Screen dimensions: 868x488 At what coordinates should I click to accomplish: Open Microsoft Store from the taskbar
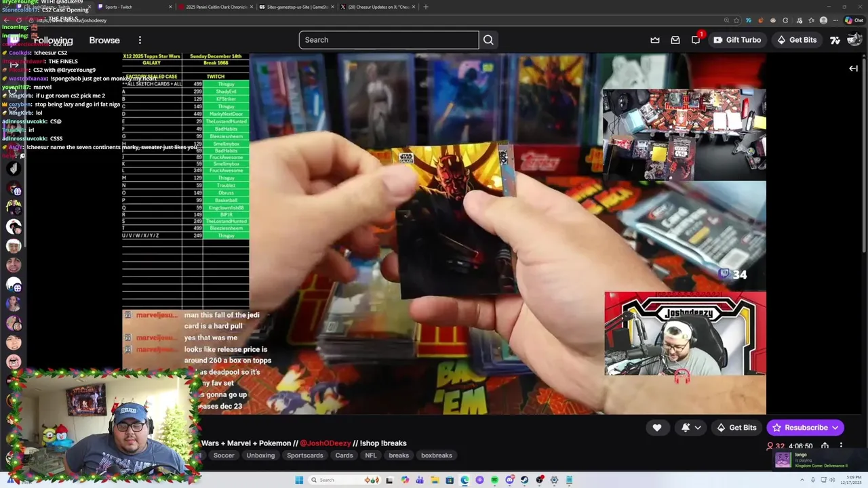coord(450,480)
